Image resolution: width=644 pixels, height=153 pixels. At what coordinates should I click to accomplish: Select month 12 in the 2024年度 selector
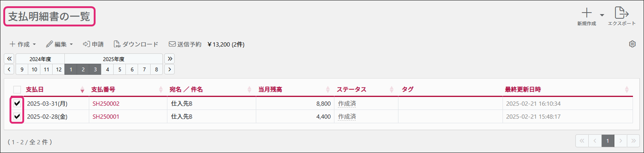coord(59,69)
